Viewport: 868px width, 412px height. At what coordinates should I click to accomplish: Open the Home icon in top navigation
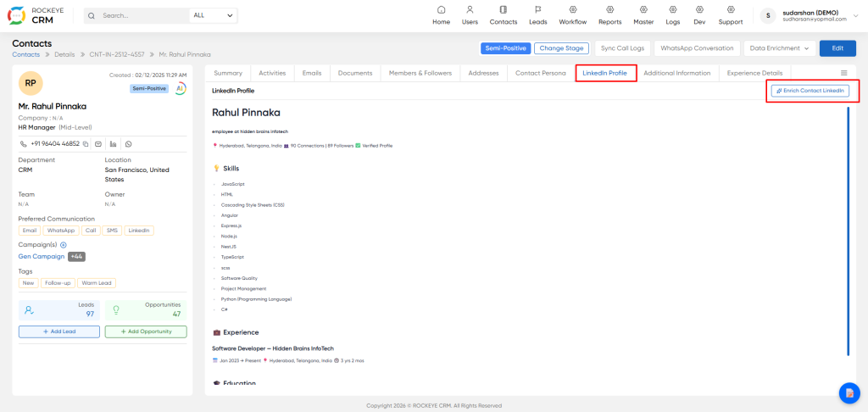[441, 10]
